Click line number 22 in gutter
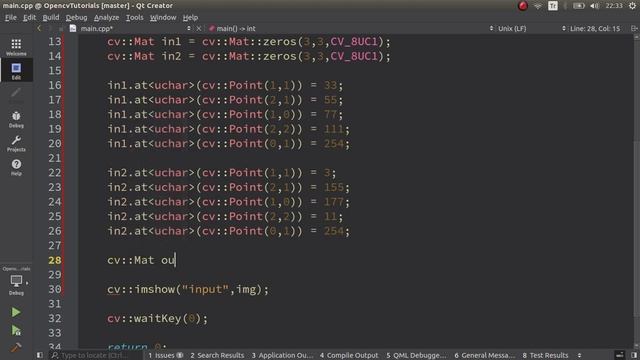The width and height of the screenshot is (640, 360). pos(55,173)
